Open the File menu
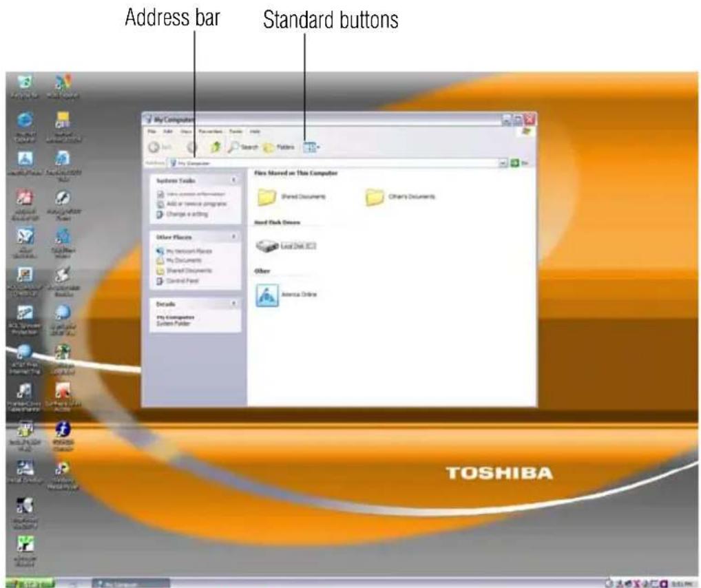Image resolution: width=701 pixels, height=588 pixels. [152, 132]
